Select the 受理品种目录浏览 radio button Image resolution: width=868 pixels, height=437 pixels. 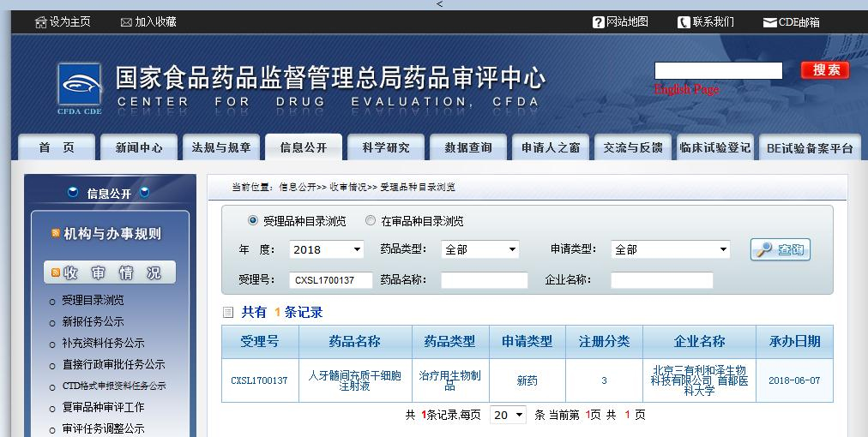[253, 221]
